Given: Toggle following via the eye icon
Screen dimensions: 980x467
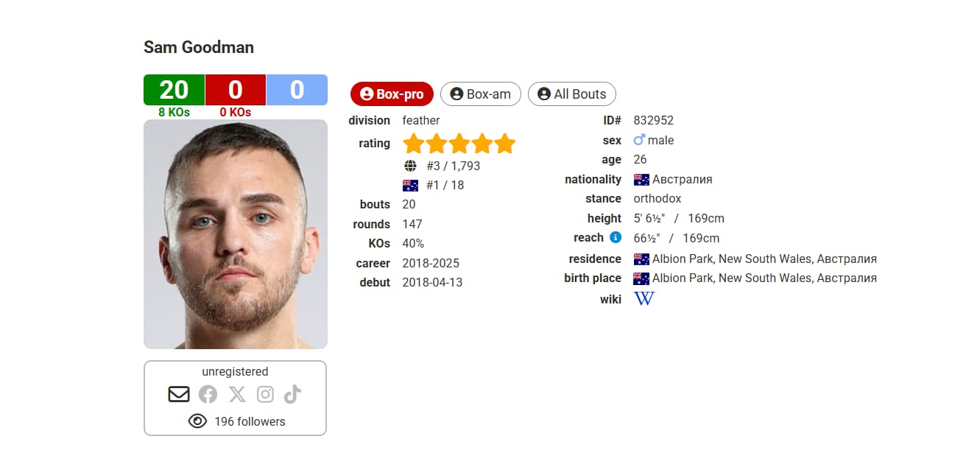Looking at the screenshot, I should [197, 421].
